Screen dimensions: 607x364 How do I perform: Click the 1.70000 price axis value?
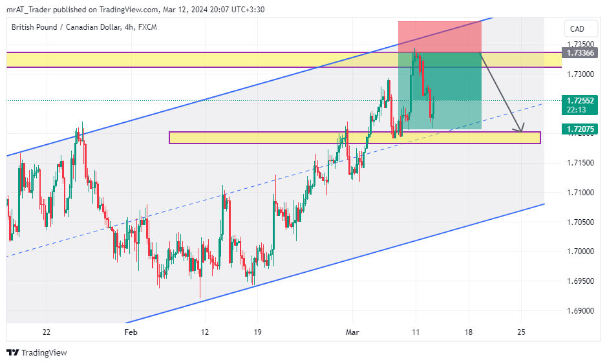pyautogui.click(x=580, y=252)
